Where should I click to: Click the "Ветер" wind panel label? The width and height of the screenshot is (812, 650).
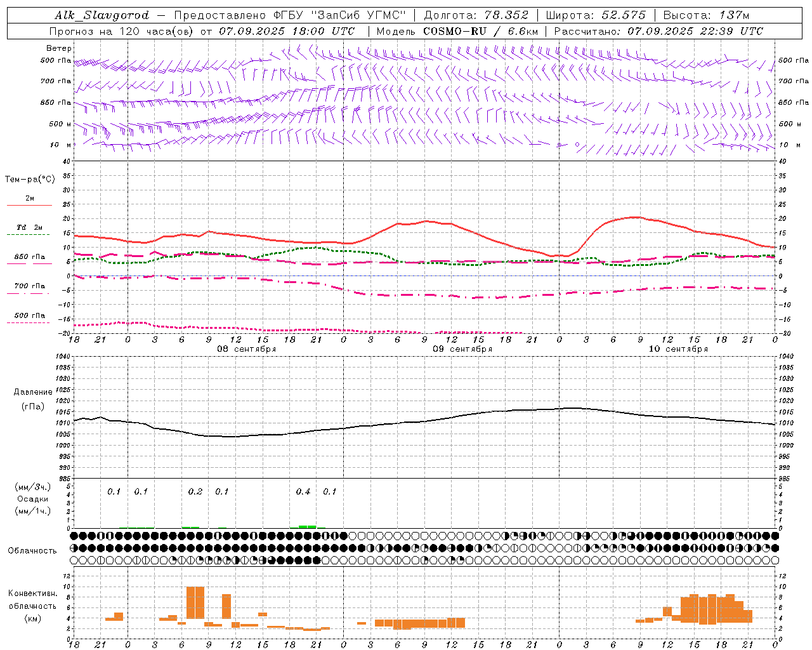coord(59,48)
